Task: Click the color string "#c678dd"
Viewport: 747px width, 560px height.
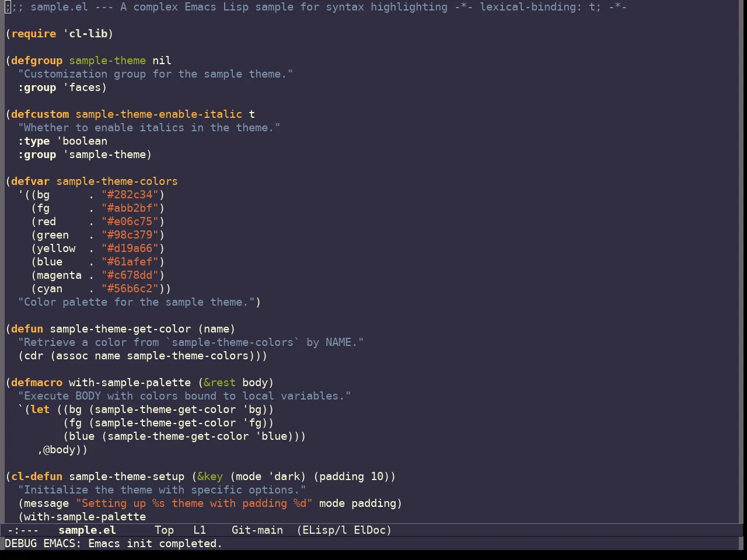Action: coord(130,275)
